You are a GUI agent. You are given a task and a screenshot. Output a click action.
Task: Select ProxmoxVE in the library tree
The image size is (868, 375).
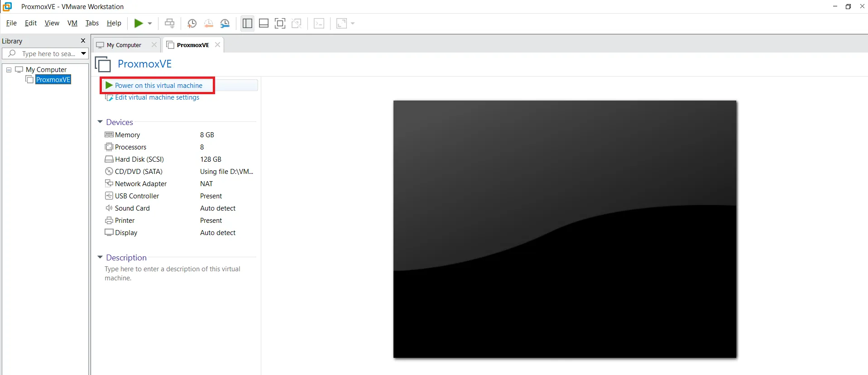(53, 80)
